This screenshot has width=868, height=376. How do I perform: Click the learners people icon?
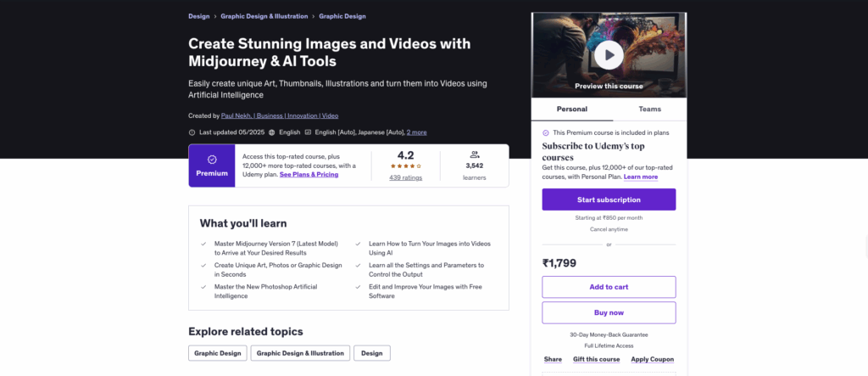click(475, 154)
